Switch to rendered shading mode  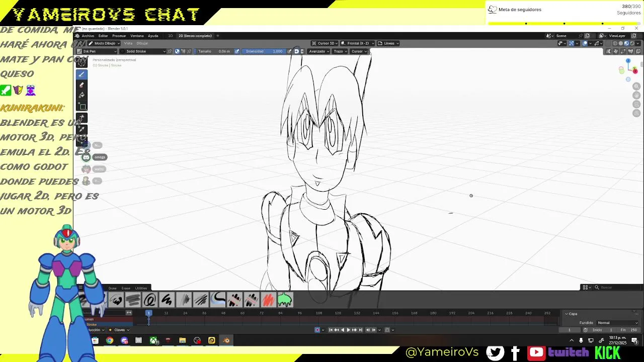tap(632, 43)
